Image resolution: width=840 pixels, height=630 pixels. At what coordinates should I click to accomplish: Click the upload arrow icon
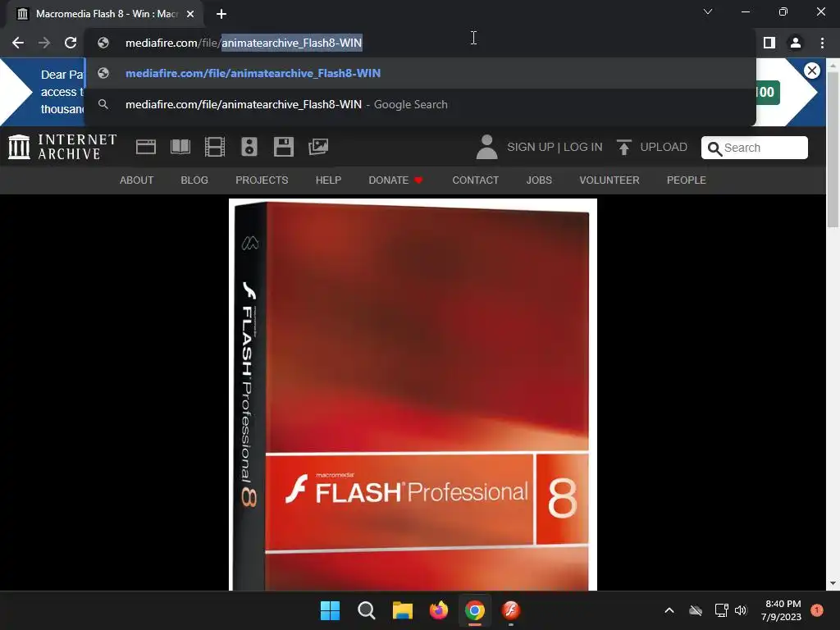[x=623, y=147]
